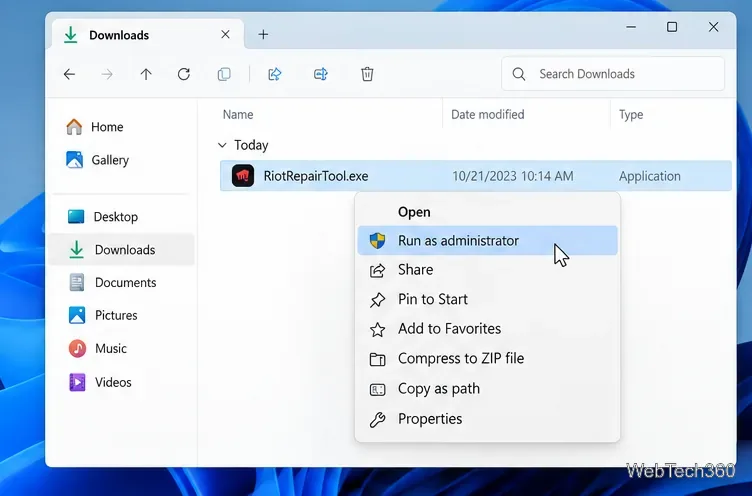Sort by Type column header
Screen dimensions: 752x496
pyautogui.click(x=631, y=115)
